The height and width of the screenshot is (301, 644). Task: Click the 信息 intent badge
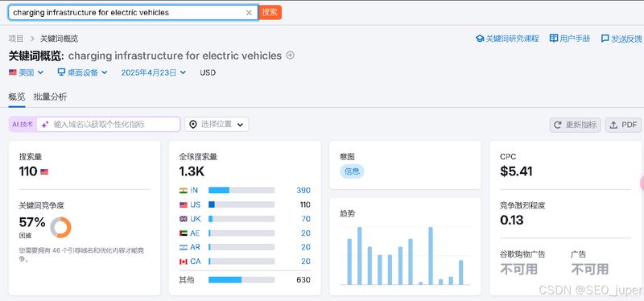(x=352, y=171)
